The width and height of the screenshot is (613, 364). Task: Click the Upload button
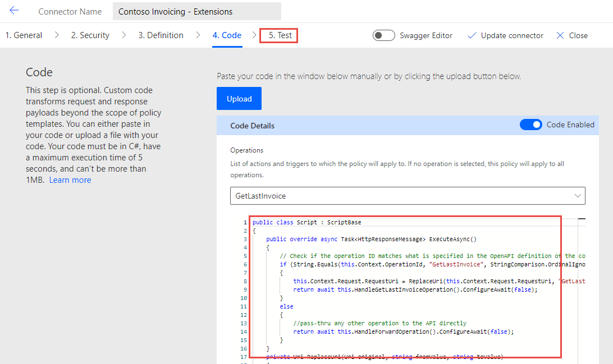pos(239,98)
